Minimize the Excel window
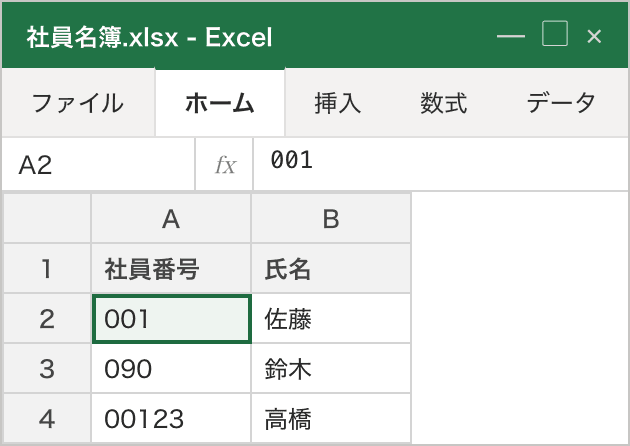 click(511, 36)
